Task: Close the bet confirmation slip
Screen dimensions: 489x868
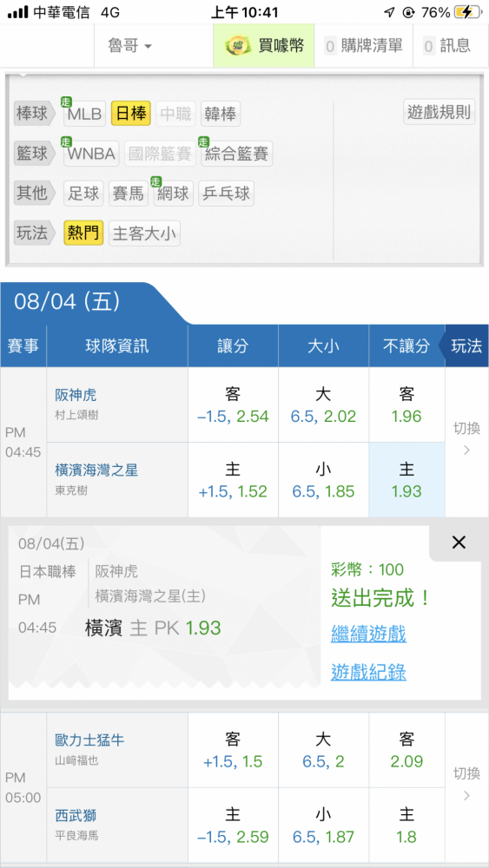Action: [459, 542]
